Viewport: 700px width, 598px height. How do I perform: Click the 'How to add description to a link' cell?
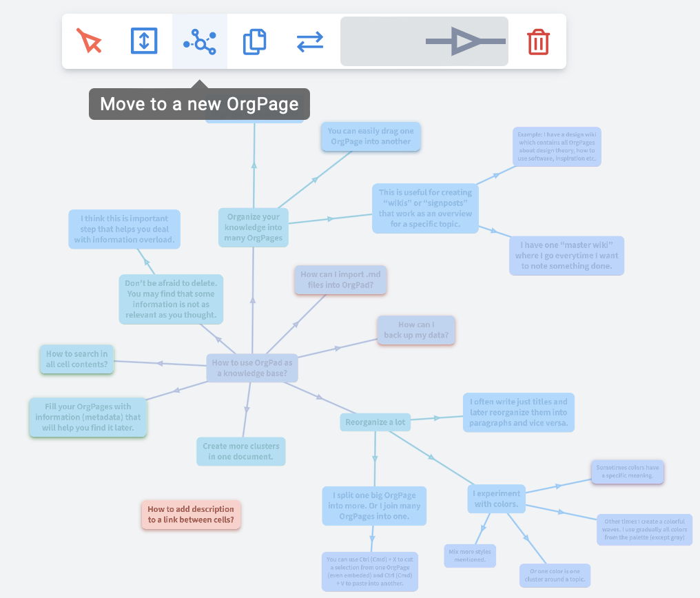click(x=191, y=515)
